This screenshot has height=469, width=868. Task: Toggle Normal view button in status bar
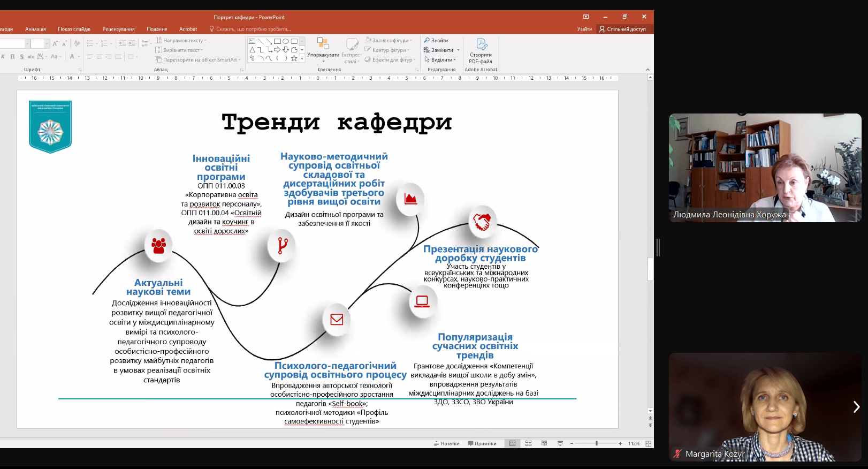pos(512,443)
